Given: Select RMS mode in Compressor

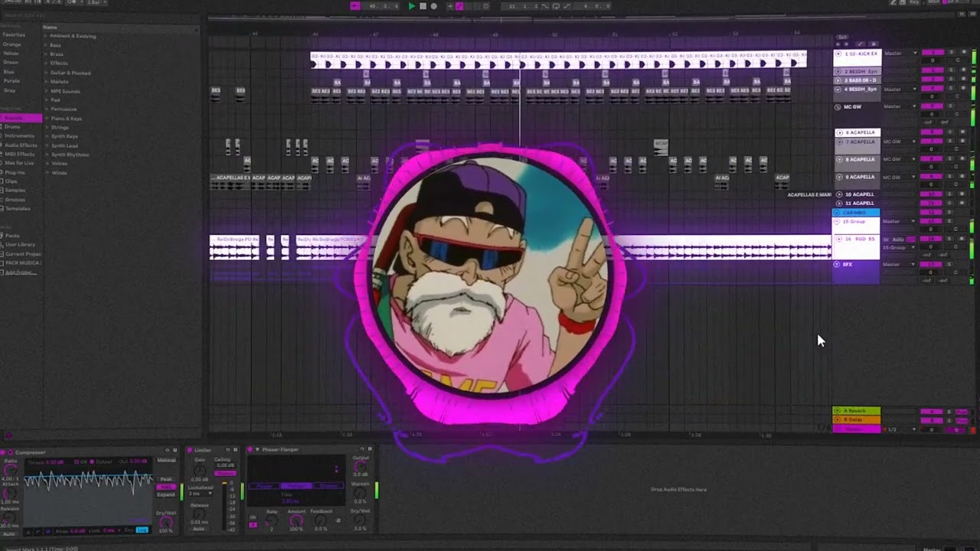Looking at the screenshot, I should 166,487.
